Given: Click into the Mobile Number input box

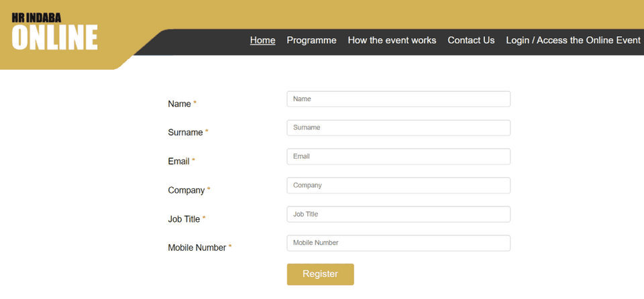Looking at the screenshot, I should [x=398, y=243].
